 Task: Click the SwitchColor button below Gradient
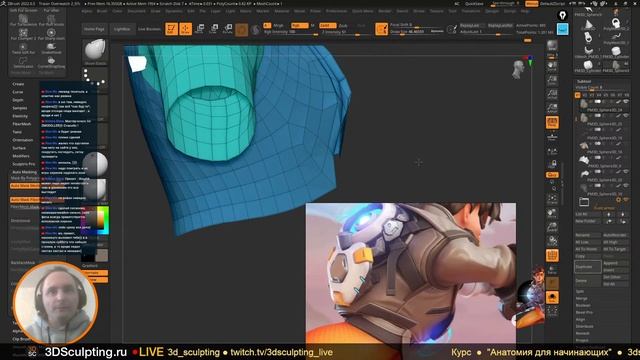point(94,273)
